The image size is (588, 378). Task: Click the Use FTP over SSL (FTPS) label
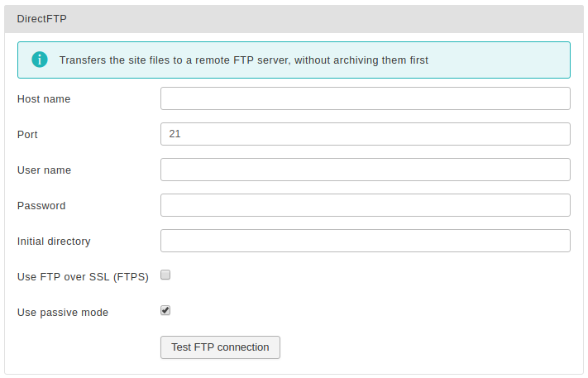click(x=83, y=277)
